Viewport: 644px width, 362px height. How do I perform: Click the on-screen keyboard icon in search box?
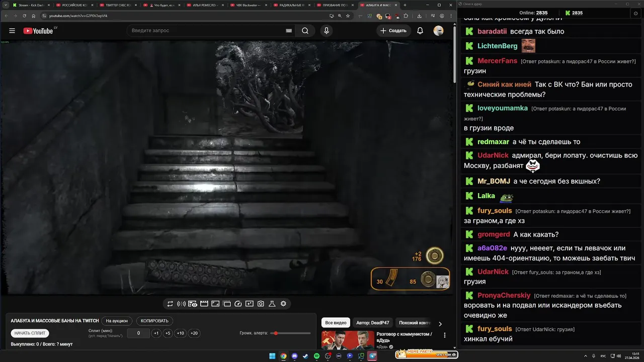point(289,31)
